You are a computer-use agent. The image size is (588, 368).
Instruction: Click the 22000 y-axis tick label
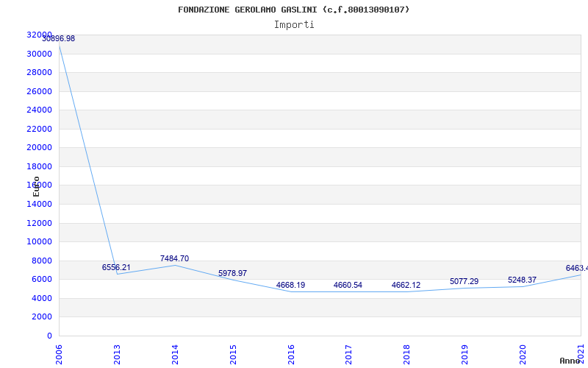(x=40, y=129)
